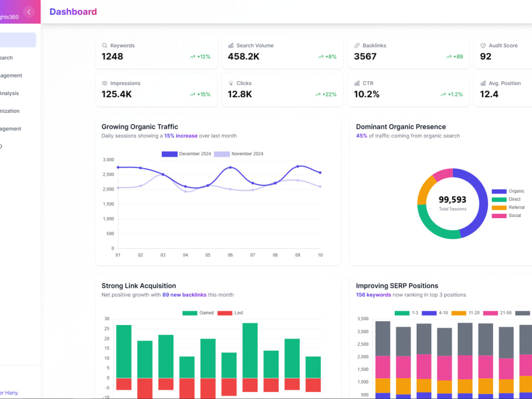Open the sidebar item ending in 'earch'
This screenshot has width=532, height=399.
[x=6, y=57]
